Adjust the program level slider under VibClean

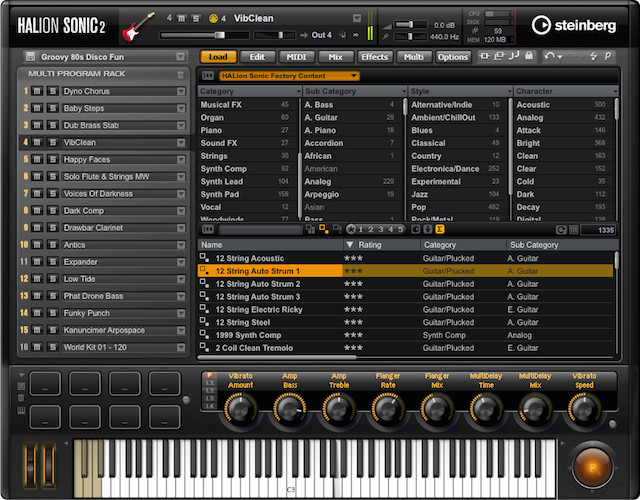(x=204, y=35)
